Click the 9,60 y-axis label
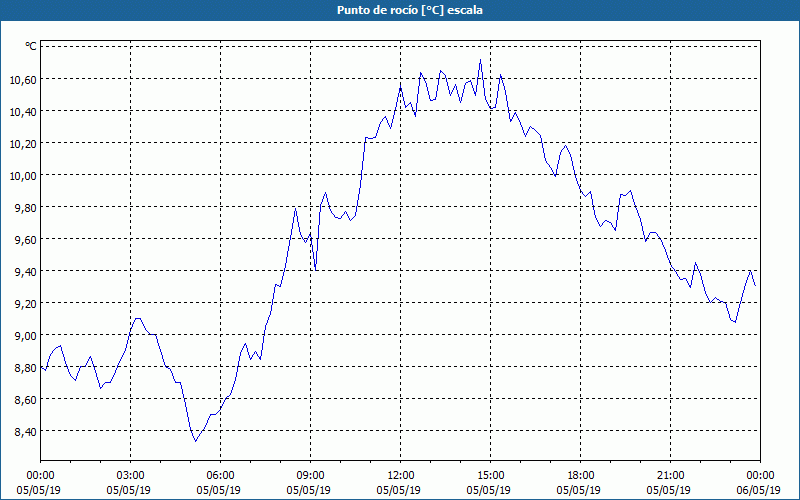800x500 pixels. [26, 239]
